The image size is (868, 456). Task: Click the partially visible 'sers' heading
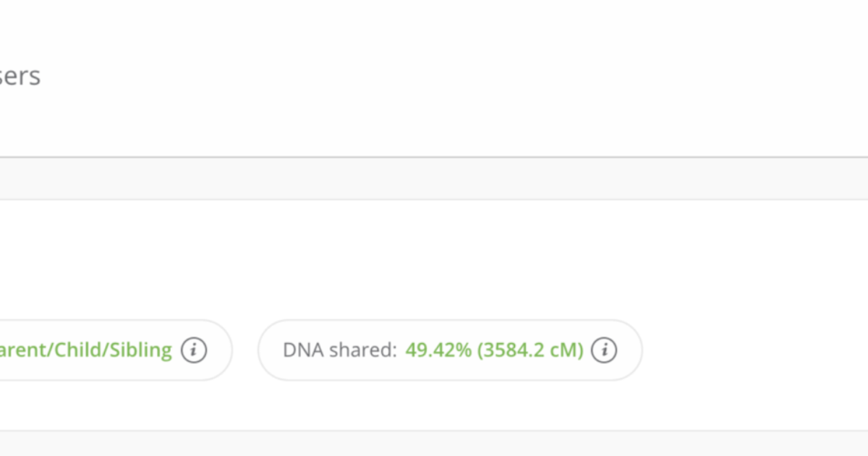[x=20, y=76]
